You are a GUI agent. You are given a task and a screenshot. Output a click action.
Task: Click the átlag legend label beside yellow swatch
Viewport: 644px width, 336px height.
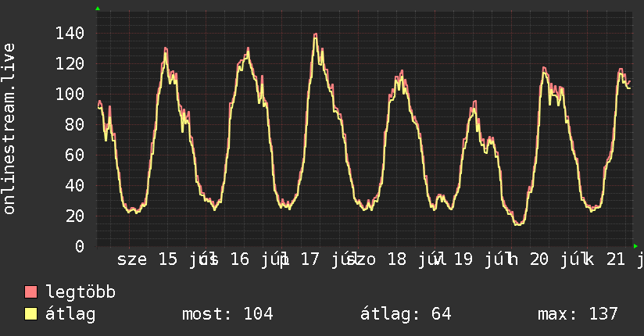tap(70, 314)
